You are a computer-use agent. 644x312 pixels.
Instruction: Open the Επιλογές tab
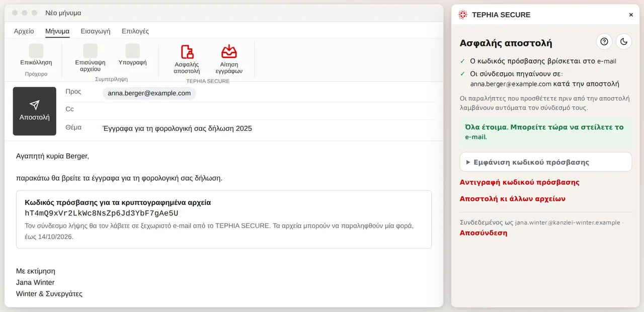pyautogui.click(x=135, y=31)
